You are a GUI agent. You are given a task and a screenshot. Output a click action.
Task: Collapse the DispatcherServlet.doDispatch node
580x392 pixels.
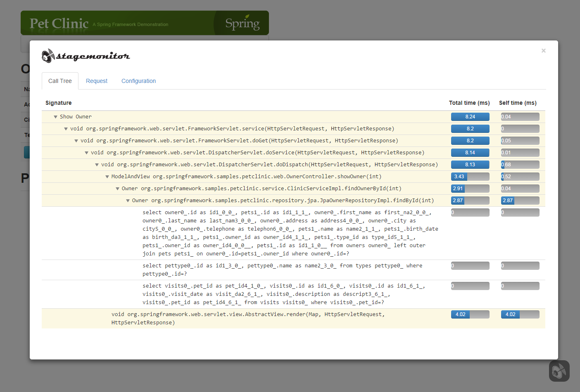[97, 165]
